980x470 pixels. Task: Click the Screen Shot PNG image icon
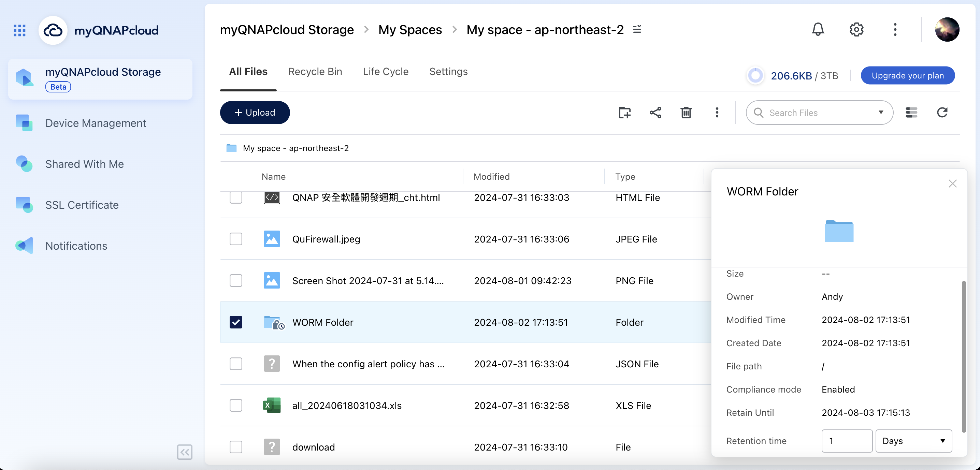point(272,281)
